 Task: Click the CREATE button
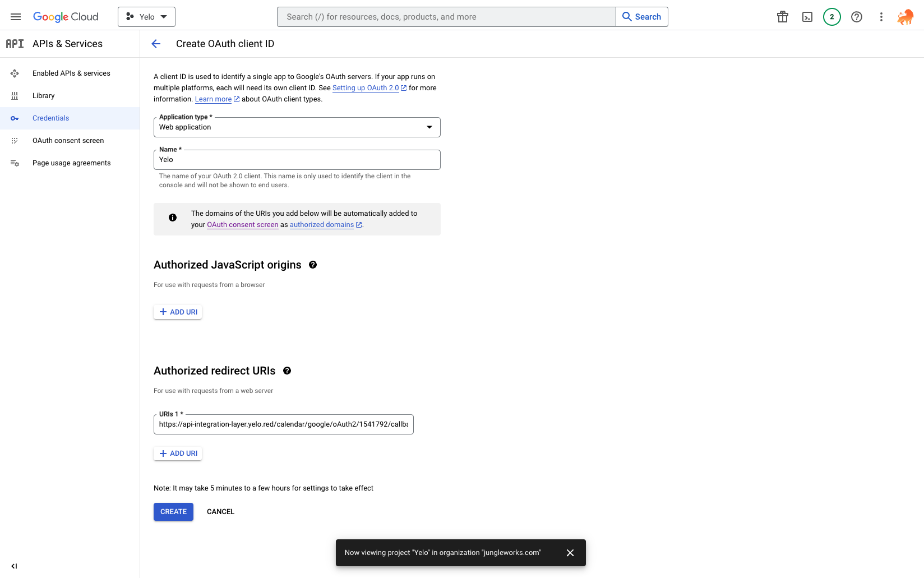click(174, 512)
